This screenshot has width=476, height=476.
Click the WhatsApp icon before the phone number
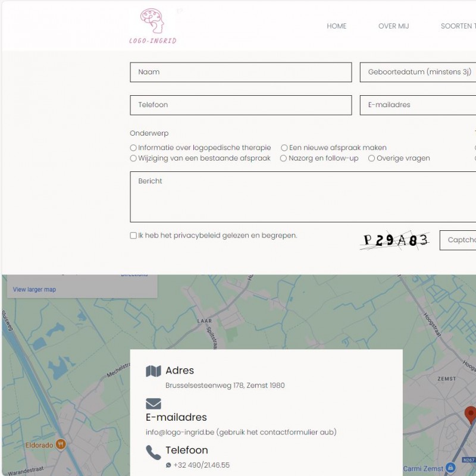[168, 465]
